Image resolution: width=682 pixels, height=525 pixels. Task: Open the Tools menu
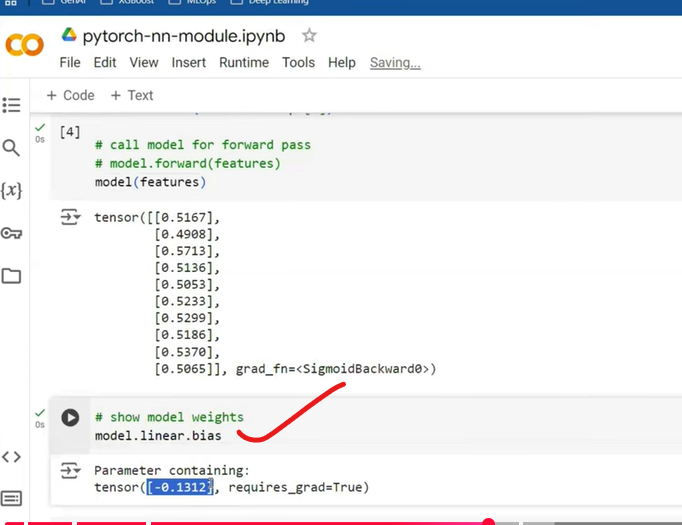(298, 62)
